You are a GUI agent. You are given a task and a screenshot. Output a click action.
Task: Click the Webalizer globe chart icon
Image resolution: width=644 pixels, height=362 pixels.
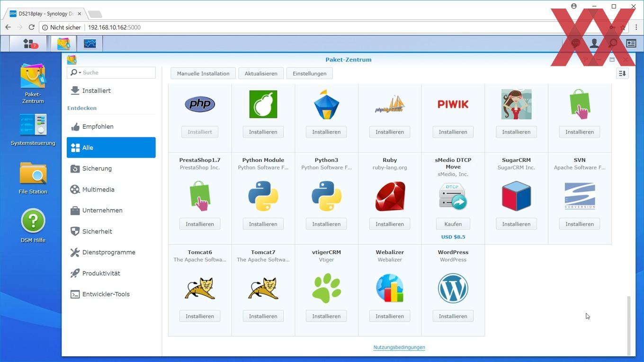(x=390, y=288)
